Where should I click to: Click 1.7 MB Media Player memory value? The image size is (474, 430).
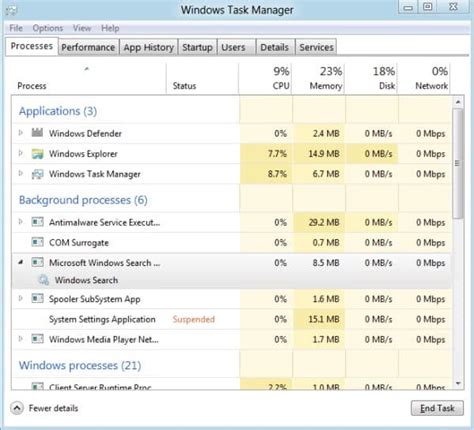point(326,339)
